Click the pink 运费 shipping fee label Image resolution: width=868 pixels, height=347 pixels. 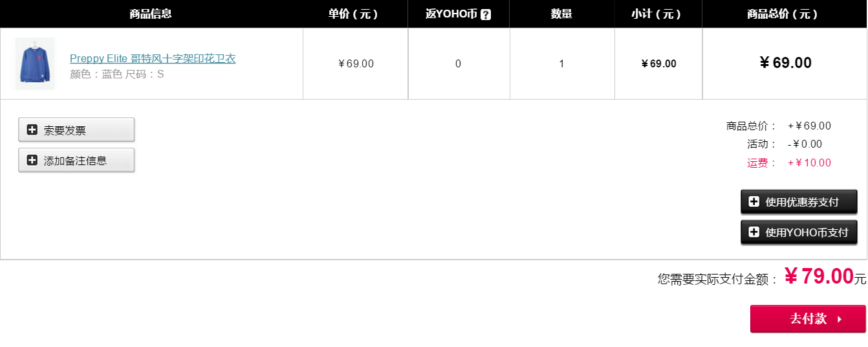pos(761,163)
